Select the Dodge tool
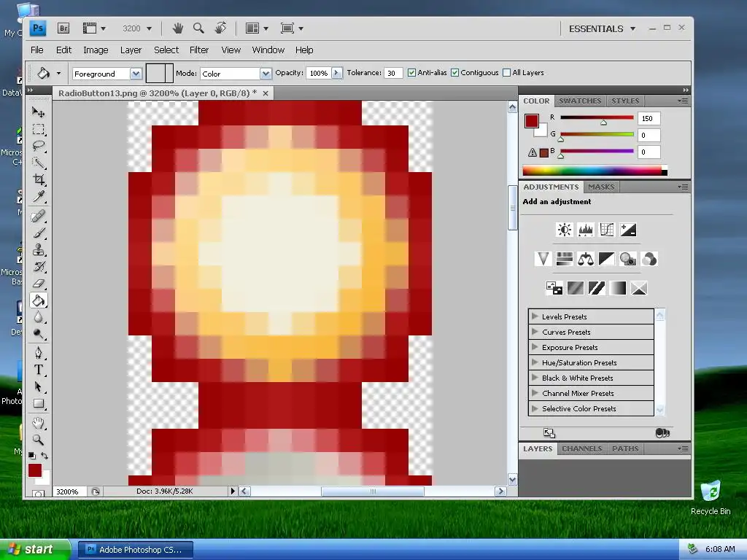This screenshot has height=560, width=747. [x=38, y=334]
